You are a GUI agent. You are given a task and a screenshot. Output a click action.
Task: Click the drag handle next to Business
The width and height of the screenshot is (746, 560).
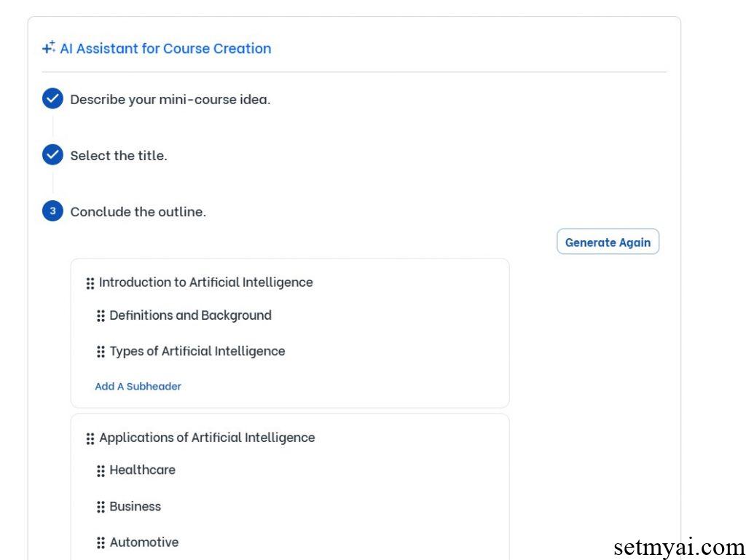101,507
